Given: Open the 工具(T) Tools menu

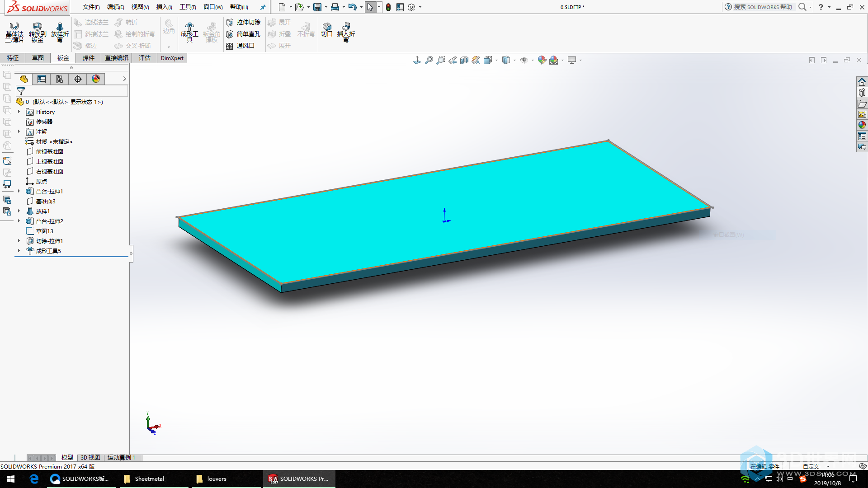Looking at the screenshot, I should (188, 7).
